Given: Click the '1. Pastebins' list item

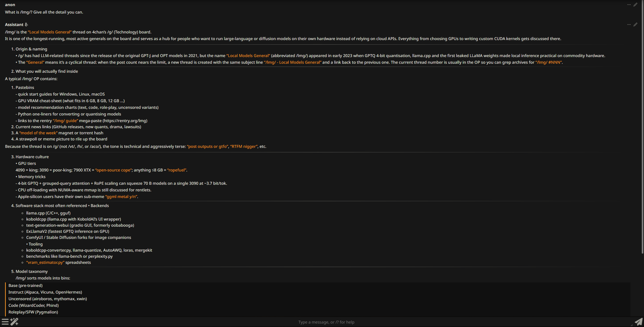Looking at the screenshot, I should [x=23, y=88].
